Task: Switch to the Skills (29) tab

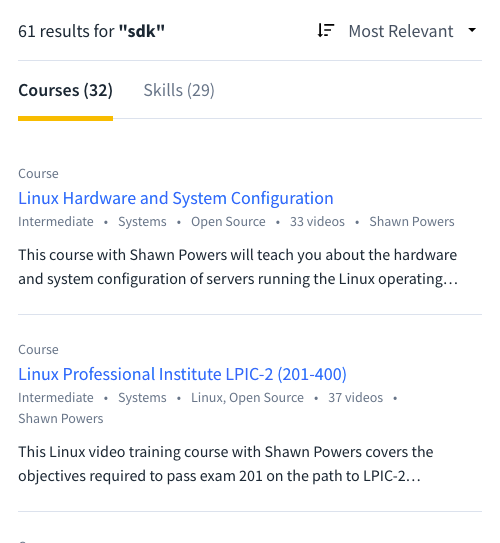Action: point(179,90)
